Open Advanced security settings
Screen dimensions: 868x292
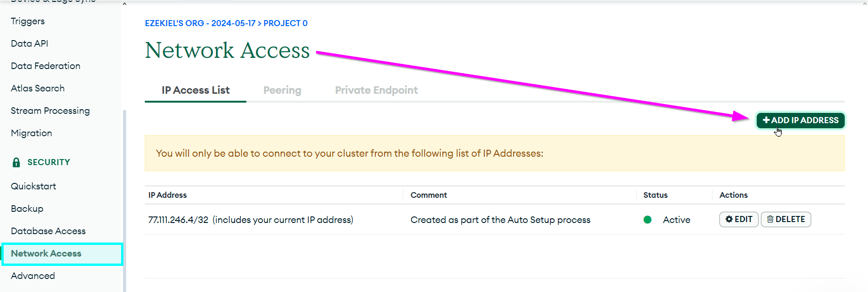tap(33, 276)
